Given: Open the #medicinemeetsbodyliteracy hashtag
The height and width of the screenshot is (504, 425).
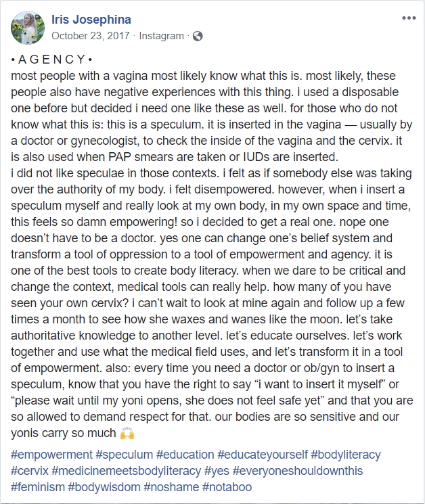Looking at the screenshot, I should 127,471.
